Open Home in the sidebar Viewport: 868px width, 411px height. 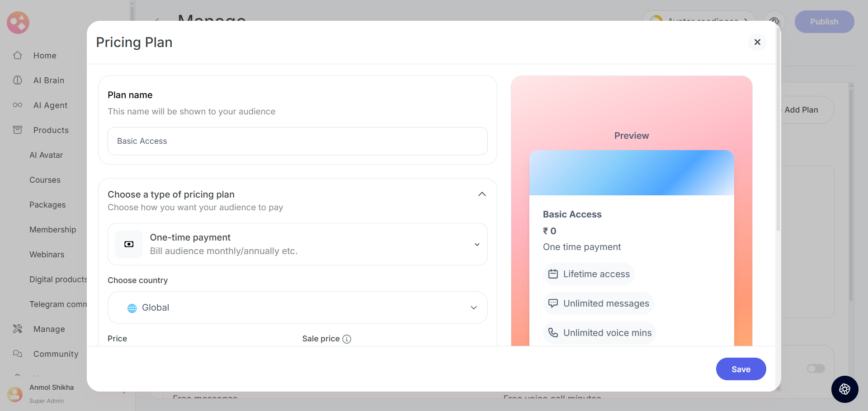point(45,56)
